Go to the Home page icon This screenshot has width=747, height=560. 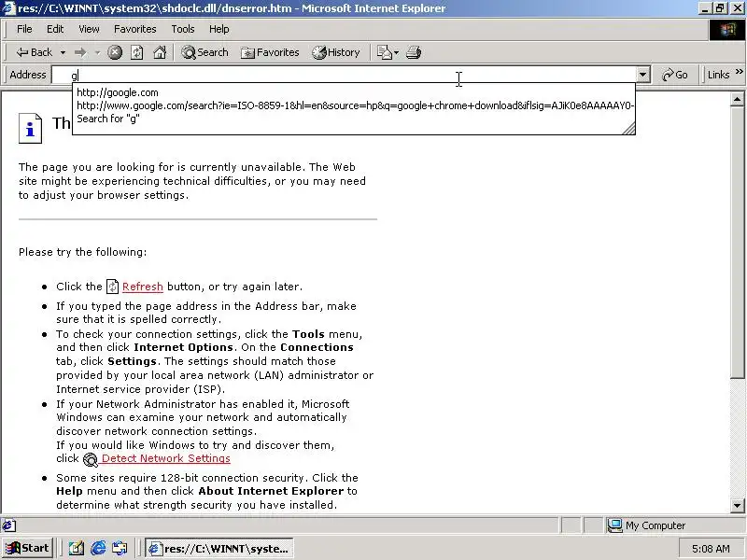pos(160,52)
